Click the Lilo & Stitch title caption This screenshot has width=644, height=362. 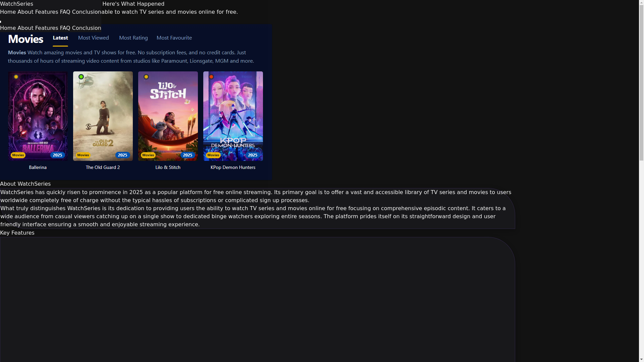pyautogui.click(x=168, y=167)
